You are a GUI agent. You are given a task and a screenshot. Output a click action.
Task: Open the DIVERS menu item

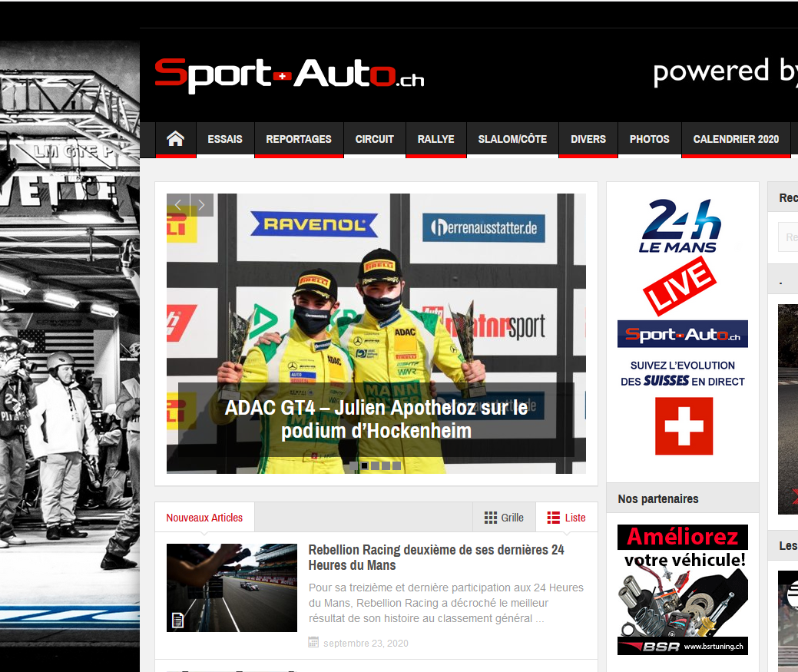(588, 139)
